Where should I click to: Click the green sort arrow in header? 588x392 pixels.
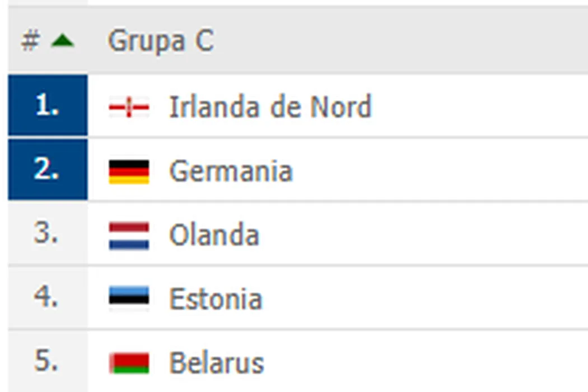tap(63, 41)
